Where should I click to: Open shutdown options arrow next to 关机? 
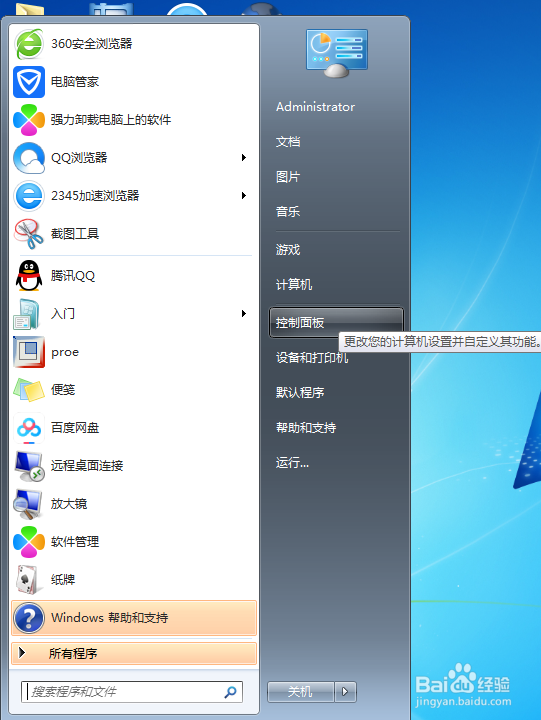point(345,692)
